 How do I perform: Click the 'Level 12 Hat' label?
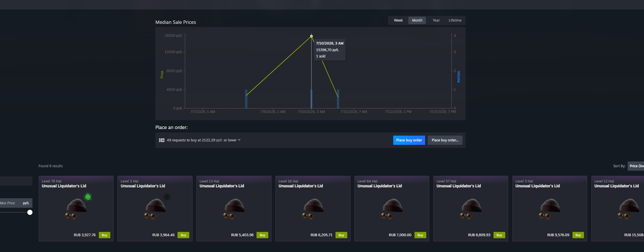604,181
